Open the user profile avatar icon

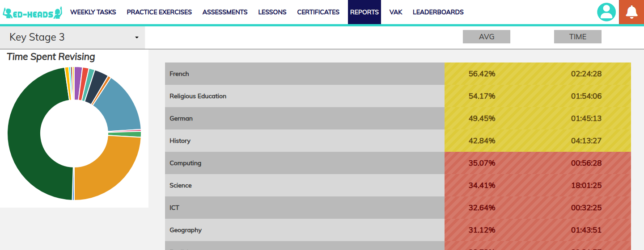(606, 12)
